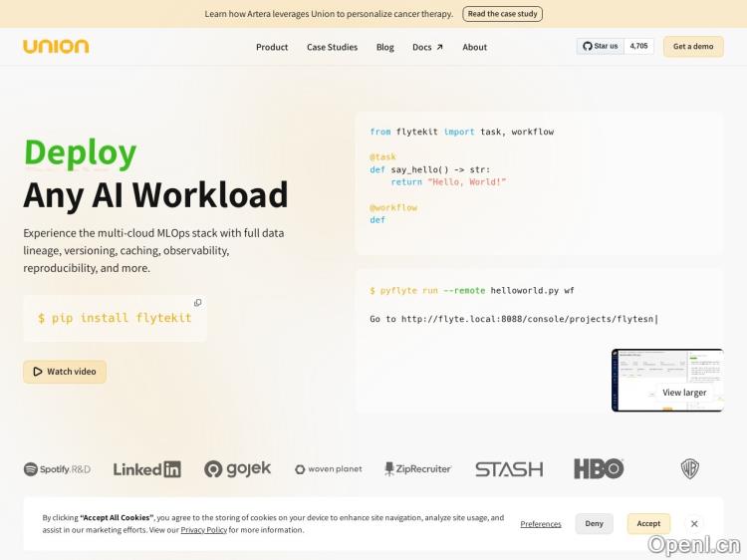This screenshot has width=747, height=560.
Task: Click the gojek logo
Action: coord(237,469)
